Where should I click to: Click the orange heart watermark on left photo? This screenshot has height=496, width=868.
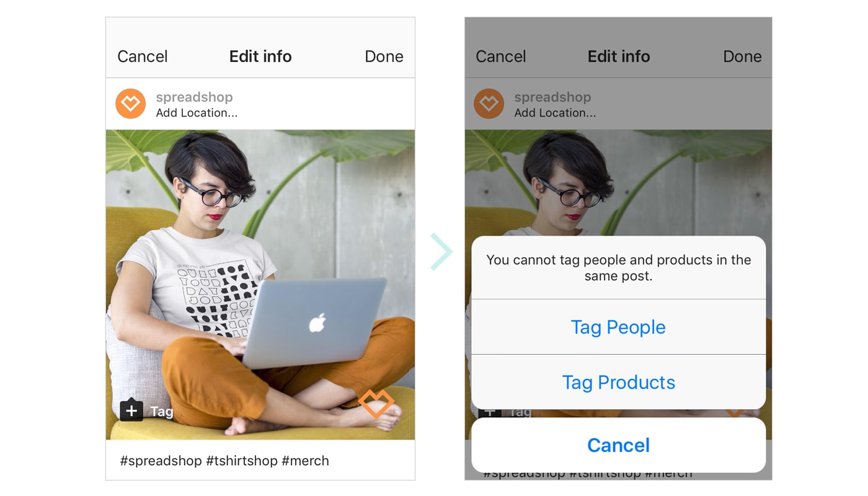376,403
